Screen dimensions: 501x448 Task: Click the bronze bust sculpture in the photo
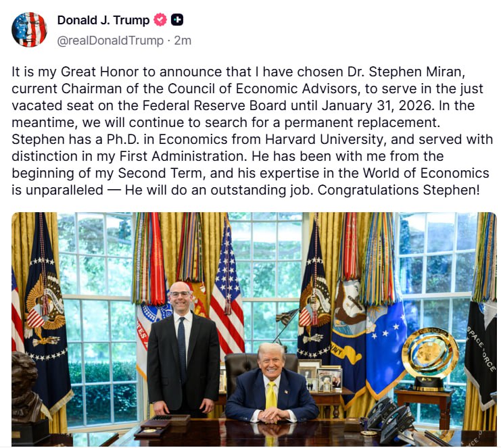pos(26,389)
